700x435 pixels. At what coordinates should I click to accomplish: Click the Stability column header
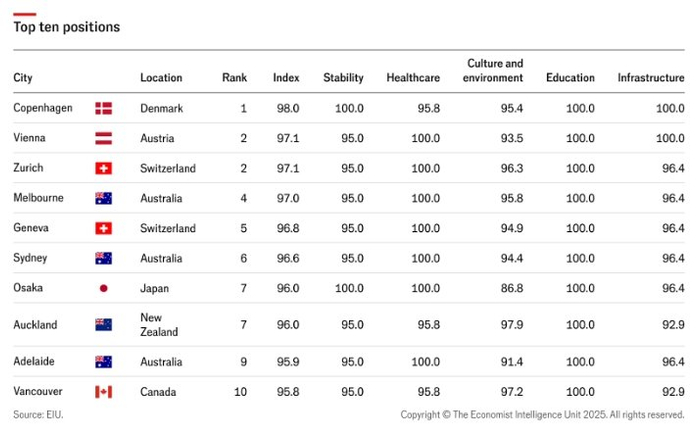(x=343, y=78)
